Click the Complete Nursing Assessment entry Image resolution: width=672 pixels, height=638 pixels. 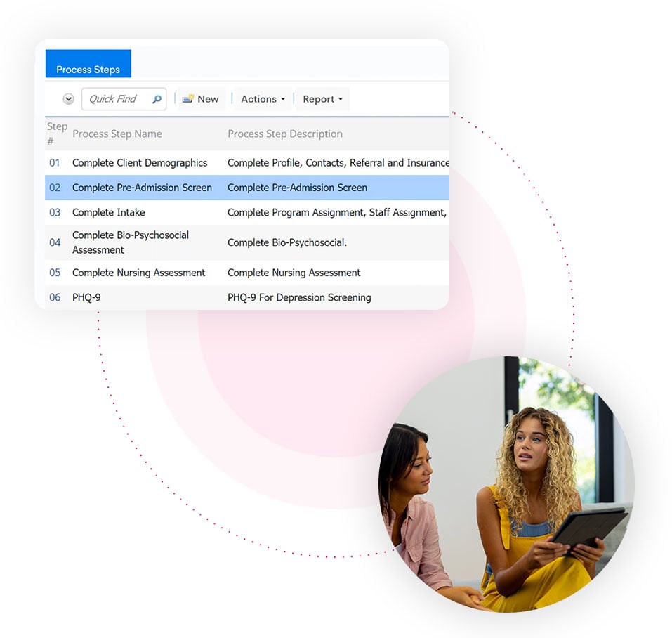click(x=138, y=273)
